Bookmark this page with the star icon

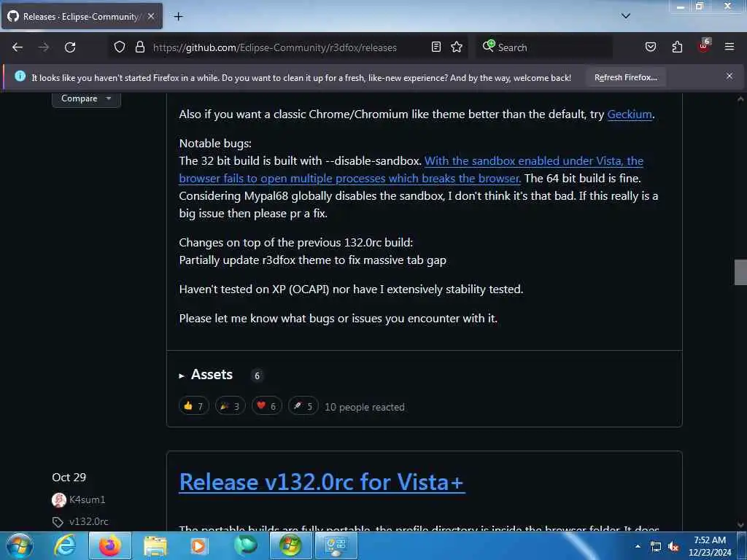(x=457, y=47)
